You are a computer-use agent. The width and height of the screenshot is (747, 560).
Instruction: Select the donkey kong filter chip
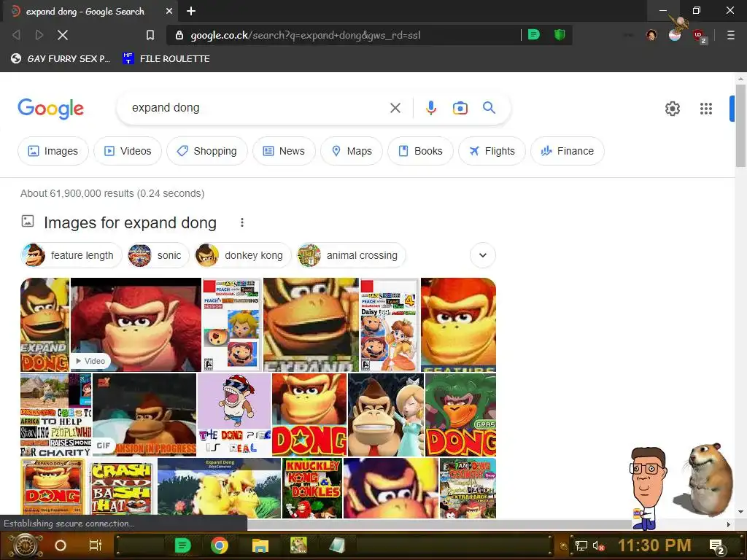pyautogui.click(x=242, y=255)
